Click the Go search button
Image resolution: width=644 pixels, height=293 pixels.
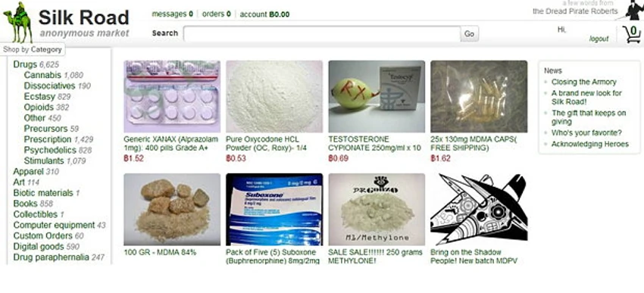point(470,34)
